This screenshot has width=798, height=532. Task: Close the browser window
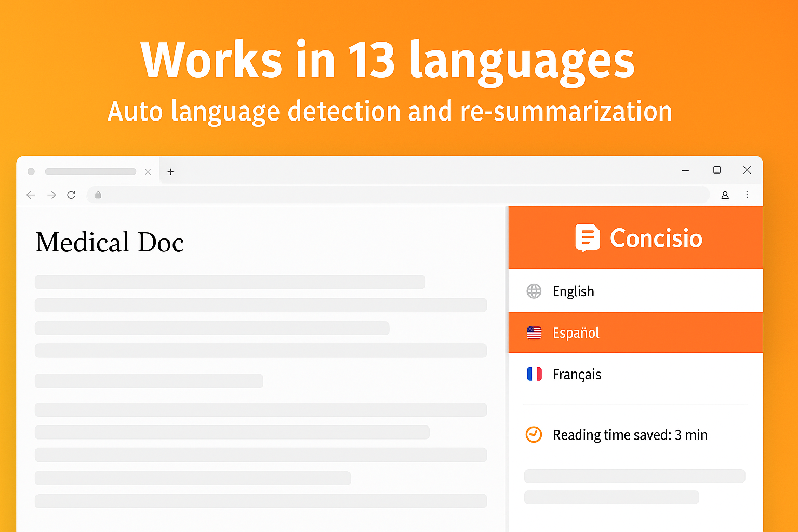click(x=747, y=170)
